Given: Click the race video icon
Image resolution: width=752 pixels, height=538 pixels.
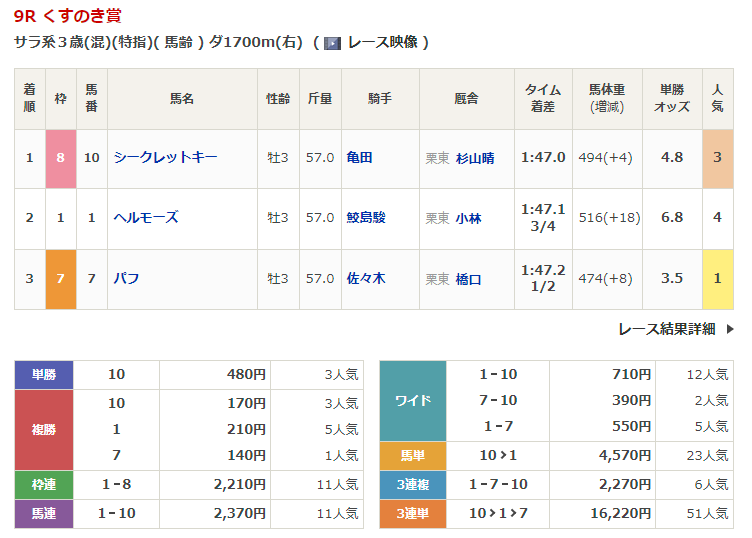Looking at the screenshot, I should pos(333,43).
